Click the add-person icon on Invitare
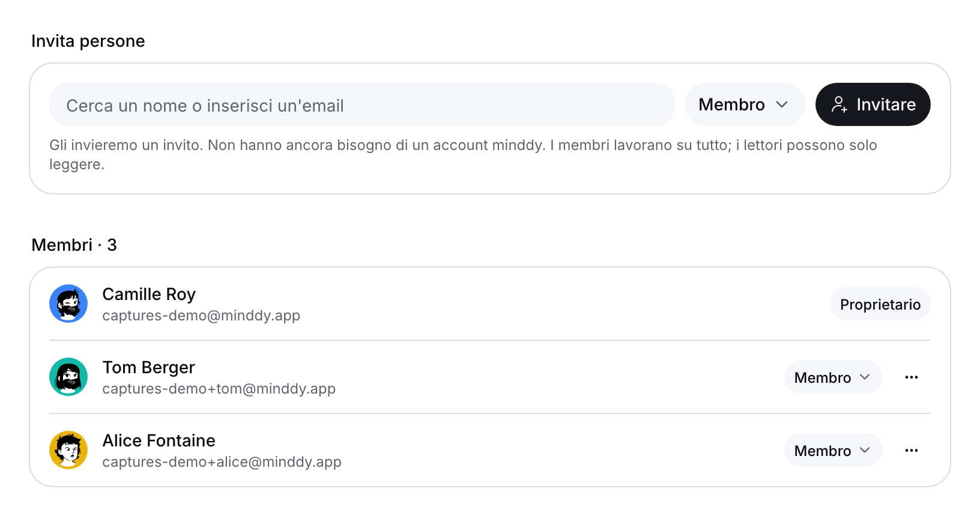This screenshot has height=516, width=980. (839, 104)
